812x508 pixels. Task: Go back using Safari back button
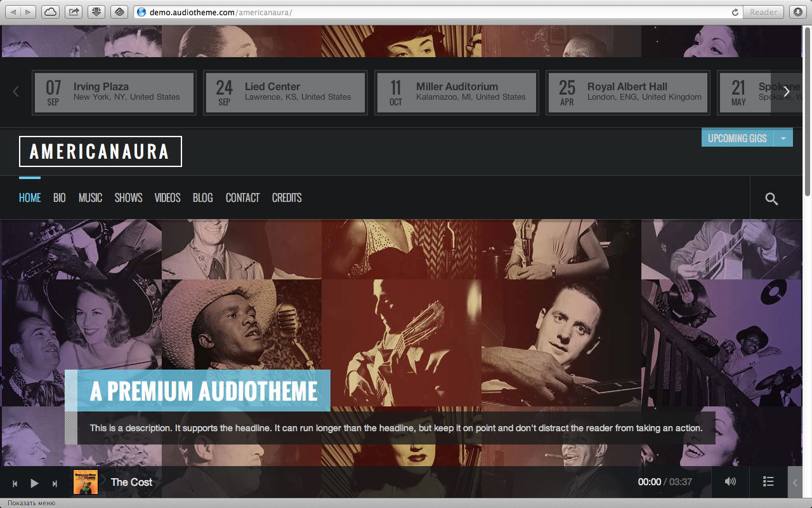pyautogui.click(x=13, y=11)
